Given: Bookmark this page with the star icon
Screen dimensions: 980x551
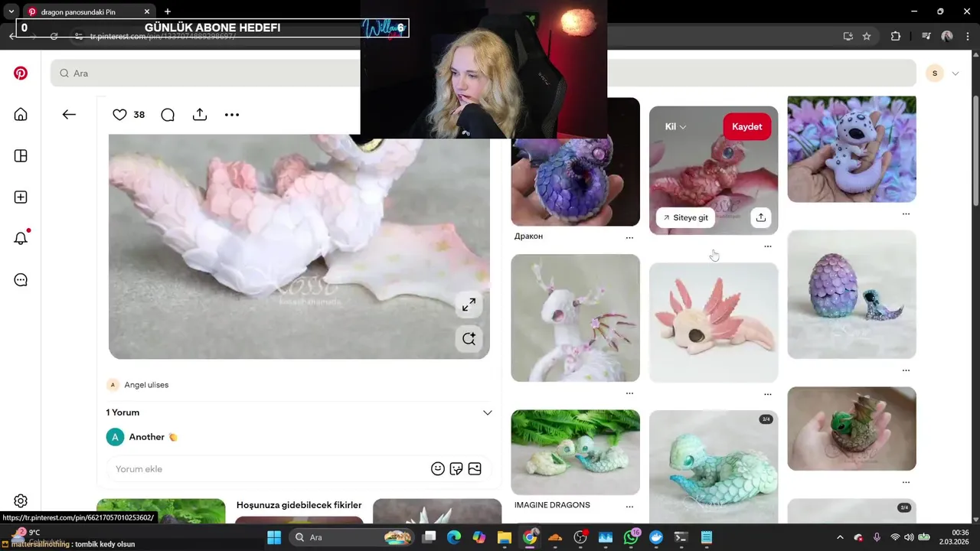Looking at the screenshot, I should coord(867,36).
